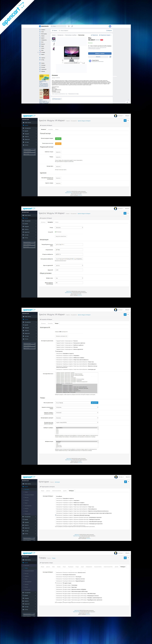Viewport: 152px width, 644px height.
Task: Click back arrow icon on Основные tab screen
Action: 128,120
